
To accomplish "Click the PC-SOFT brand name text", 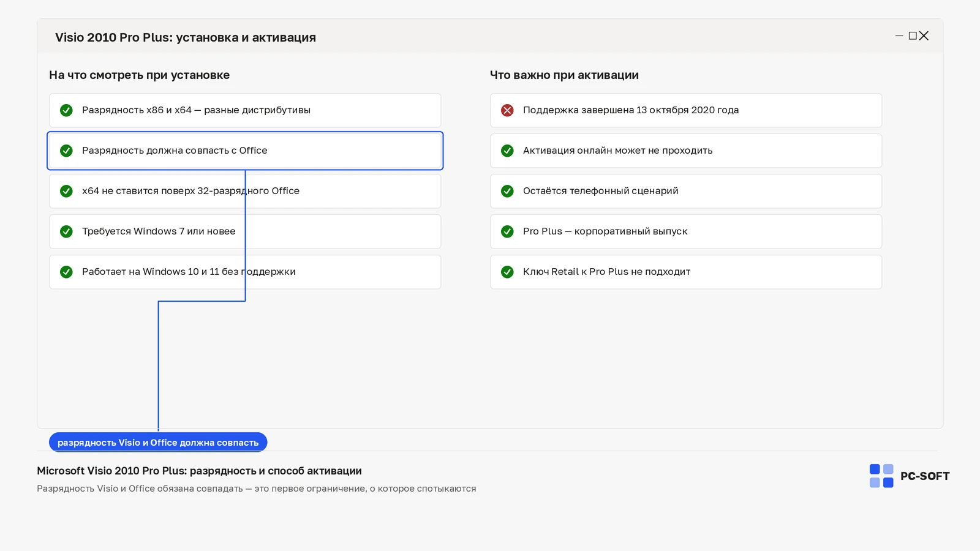I will [925, 476].
